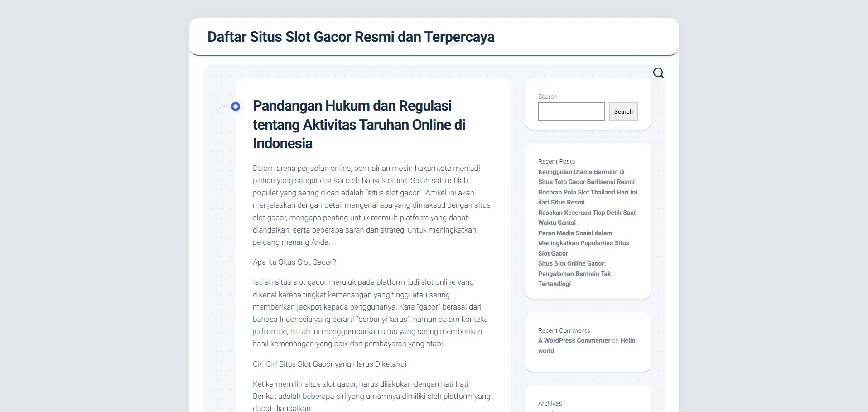Click the 'Ciri-Ciri Situs Slot Gacor' subheading
The height and width of the screenshot is (412, 868).
click(x=329, y=364)
